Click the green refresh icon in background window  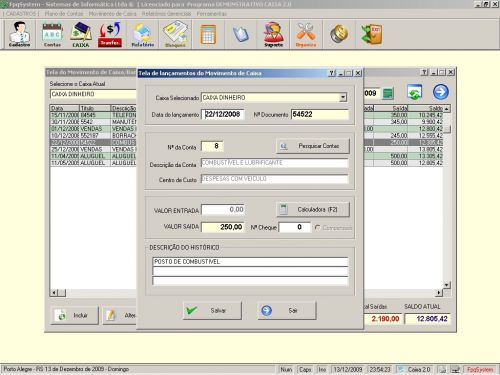414,92
